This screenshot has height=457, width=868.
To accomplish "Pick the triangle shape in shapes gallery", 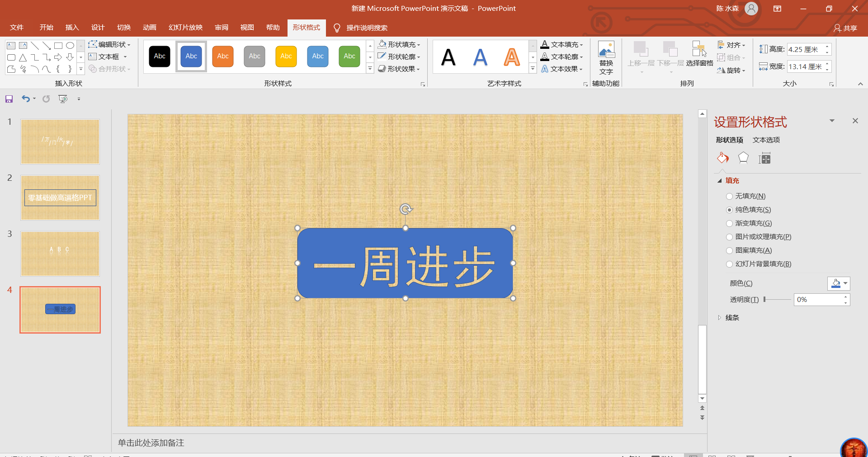I will [23, 57].
